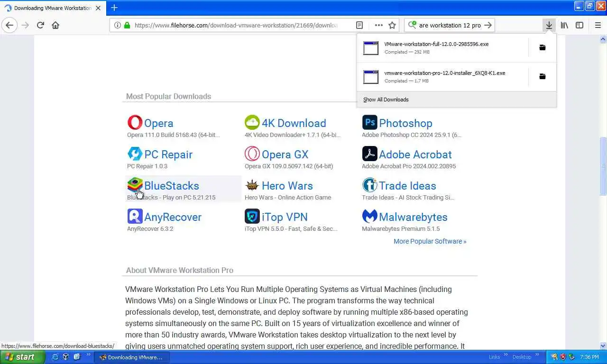Reload the current page
Viewport: 607px width, 364px height.
coord(40,25)
